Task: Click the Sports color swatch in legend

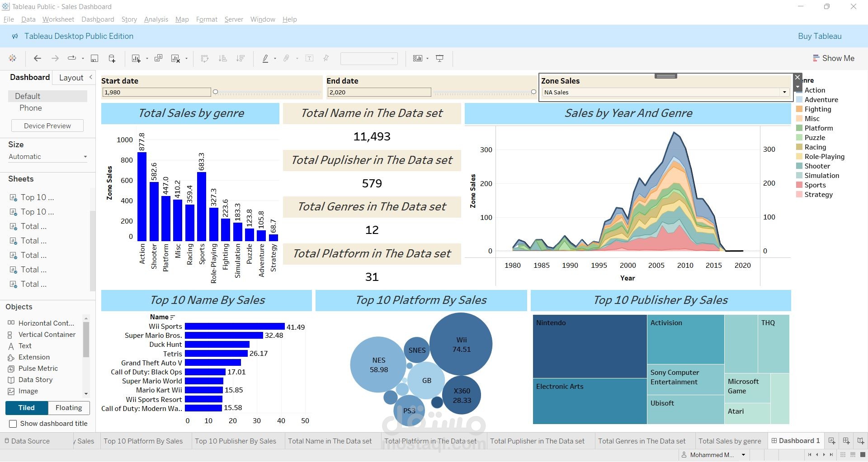Action: pos(799,185)
